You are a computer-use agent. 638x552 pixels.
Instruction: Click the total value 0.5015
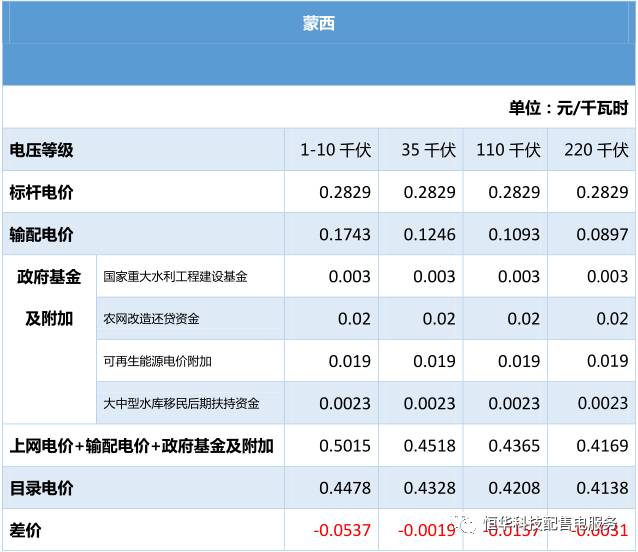point(344,446)
